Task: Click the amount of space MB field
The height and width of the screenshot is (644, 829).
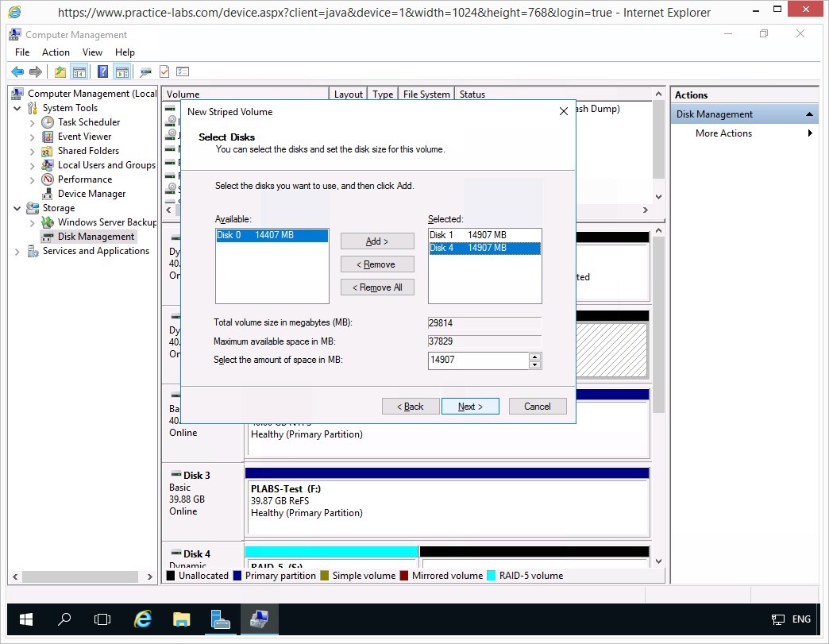Action: pyautogui.click(x=477, y=361)
